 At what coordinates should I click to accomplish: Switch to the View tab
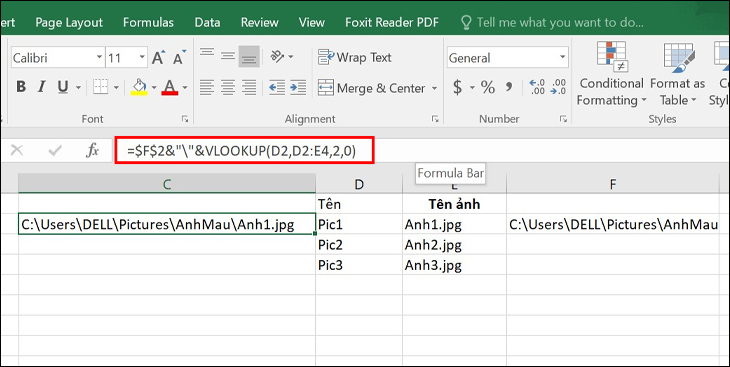point(311,22)
